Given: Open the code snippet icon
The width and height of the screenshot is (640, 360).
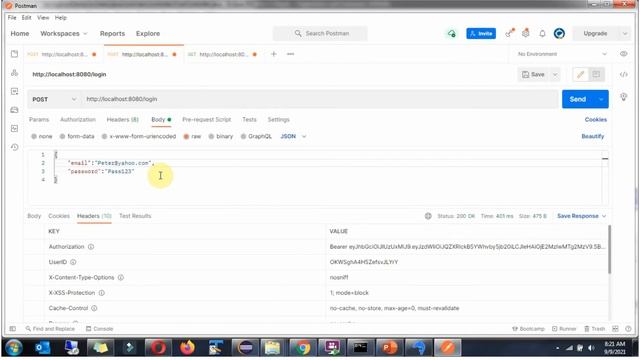Looking at the screenshot, I should click(x=623, y=74).
